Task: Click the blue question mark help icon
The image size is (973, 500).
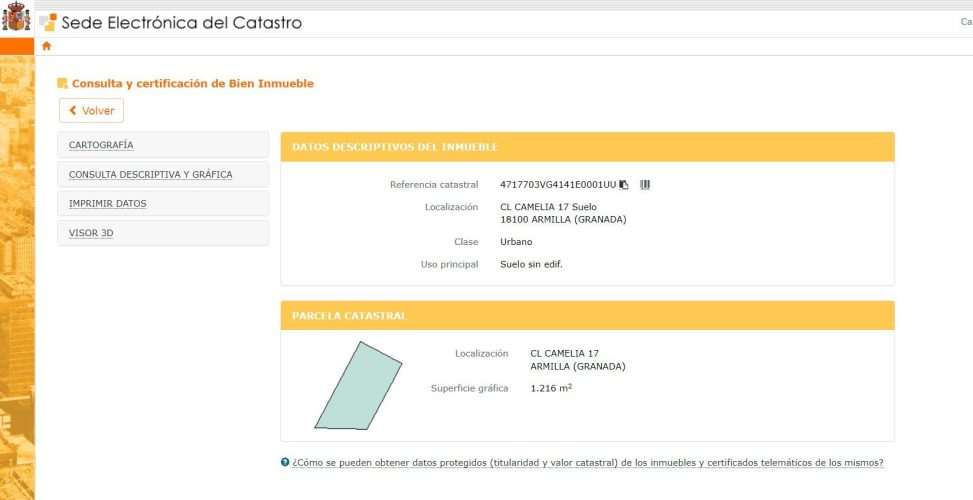Action: click(285, 462)
